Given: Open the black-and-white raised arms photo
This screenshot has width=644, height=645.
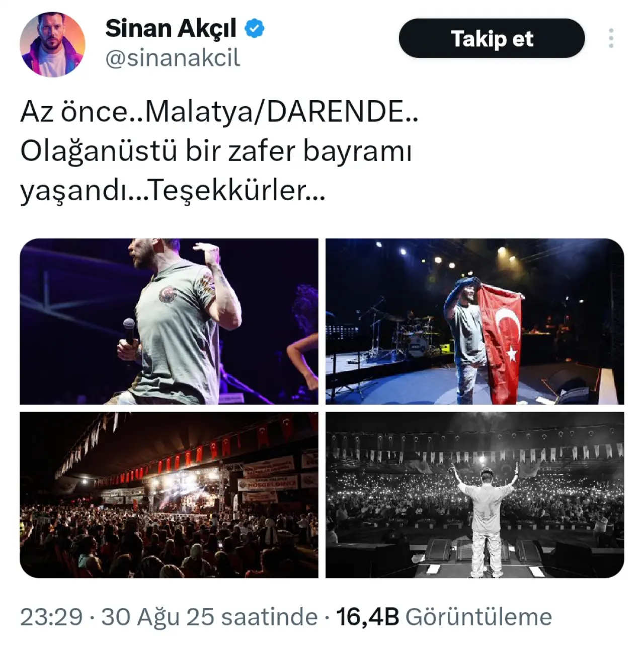Looking at the screenshot, I should [474, 495].
